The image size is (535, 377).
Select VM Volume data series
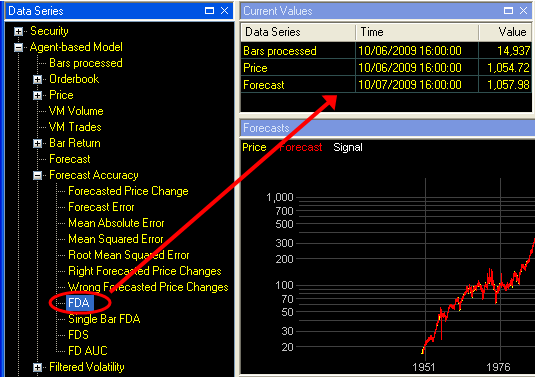76,111
